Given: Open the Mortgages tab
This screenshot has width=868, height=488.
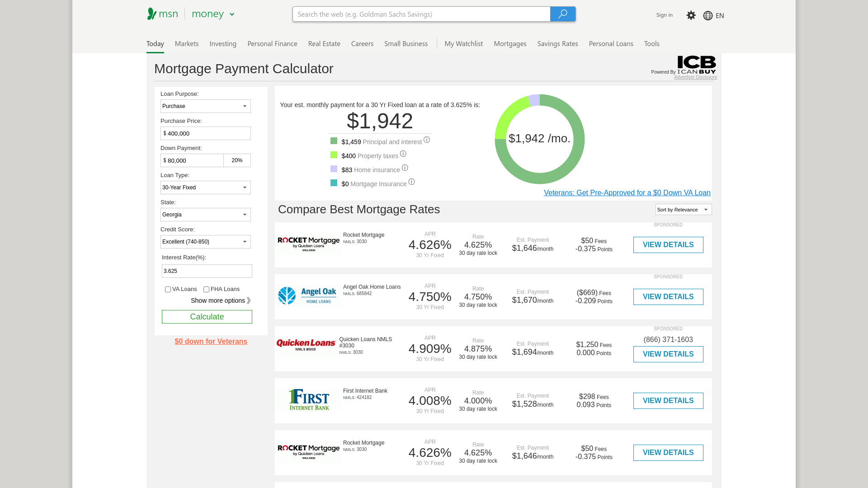Looking at the screenshot, I should [510, 44].
